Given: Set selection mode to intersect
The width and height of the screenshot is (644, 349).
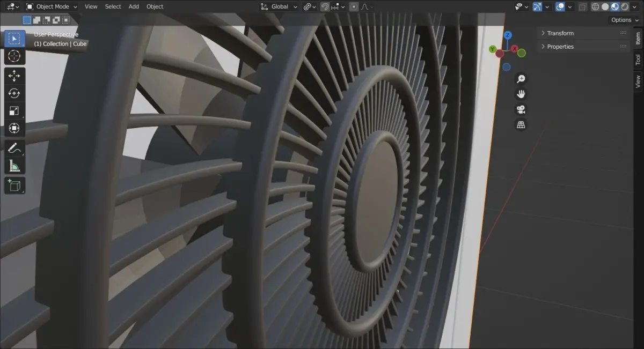Looking at the screenshot, I should (65, 20).
